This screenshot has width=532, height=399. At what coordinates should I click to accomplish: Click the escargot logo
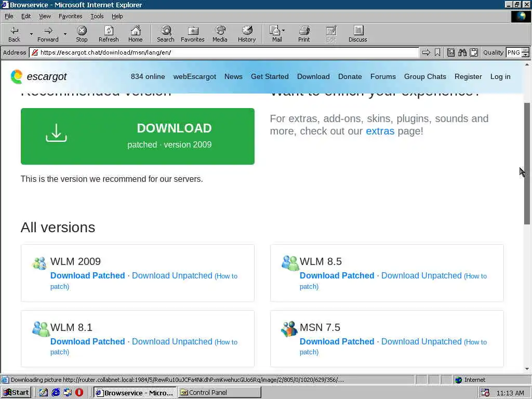pos(38,77)
